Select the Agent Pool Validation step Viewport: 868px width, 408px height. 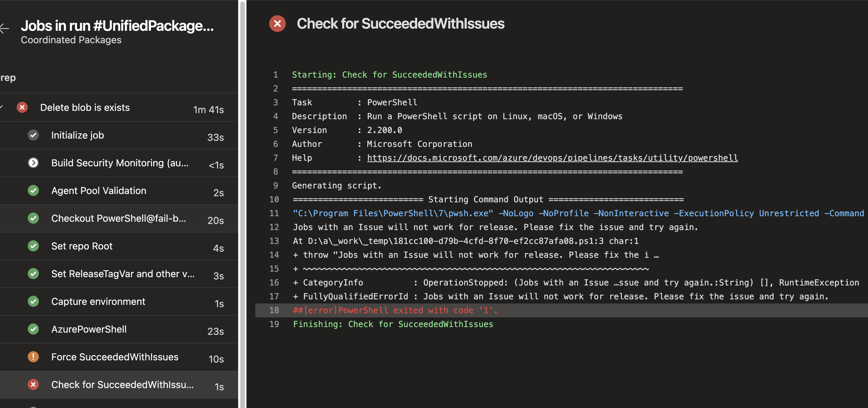119,190
